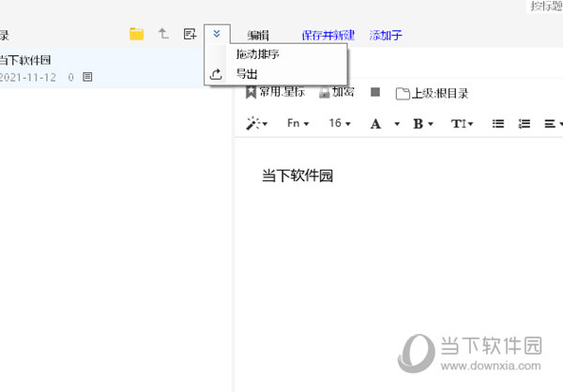Open the TI text height dropdown
This screenshot has width=563, height=392.
[462, 124]
